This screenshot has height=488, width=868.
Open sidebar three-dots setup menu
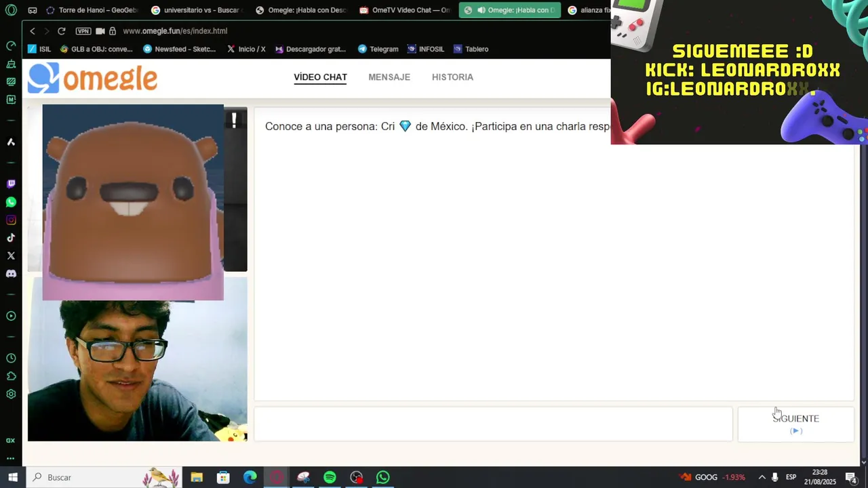(x=11, y=458)
